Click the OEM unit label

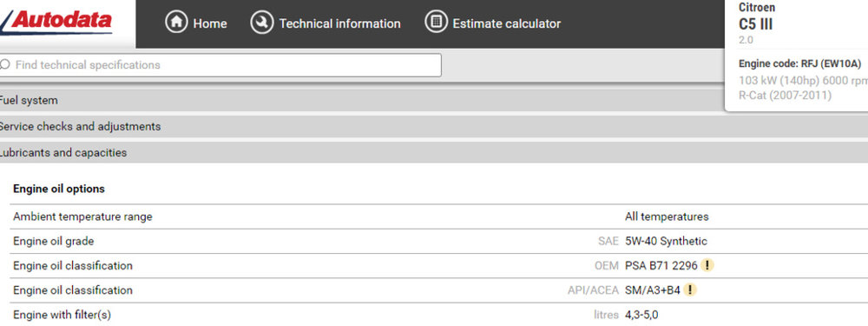pos(607,265)
